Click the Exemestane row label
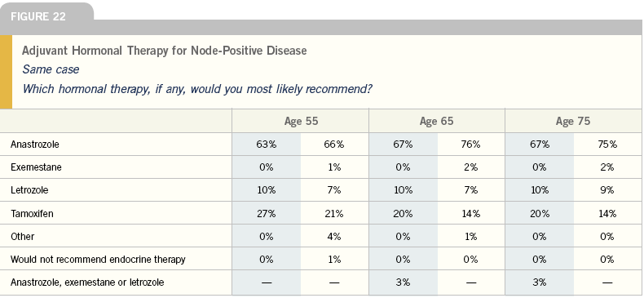This screenshot has height=298, width=644. tap(36, 167)
